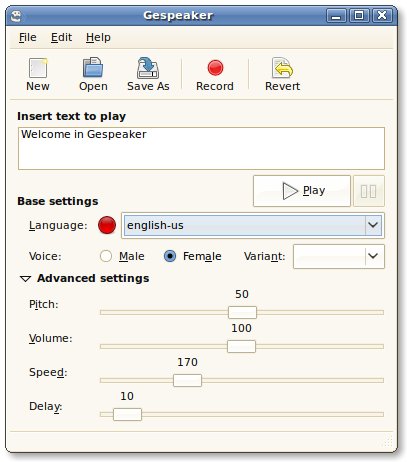Click the 'Voice:' label

point(45,256)
